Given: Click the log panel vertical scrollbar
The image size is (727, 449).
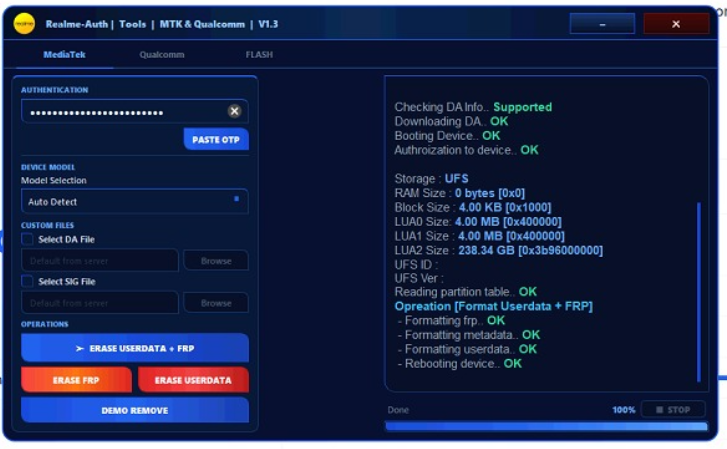Looking at the screenshot, I should [x=699, y=292].
